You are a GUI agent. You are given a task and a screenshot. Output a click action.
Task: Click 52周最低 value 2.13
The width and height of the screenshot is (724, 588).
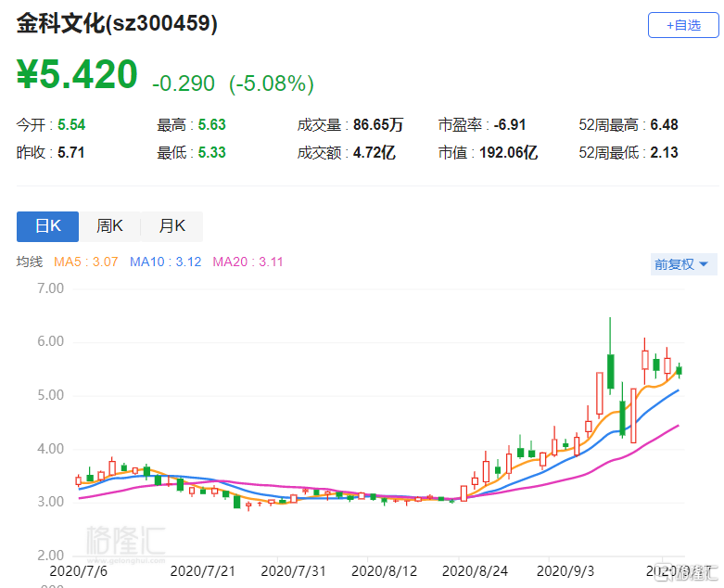tap(664, 152)
